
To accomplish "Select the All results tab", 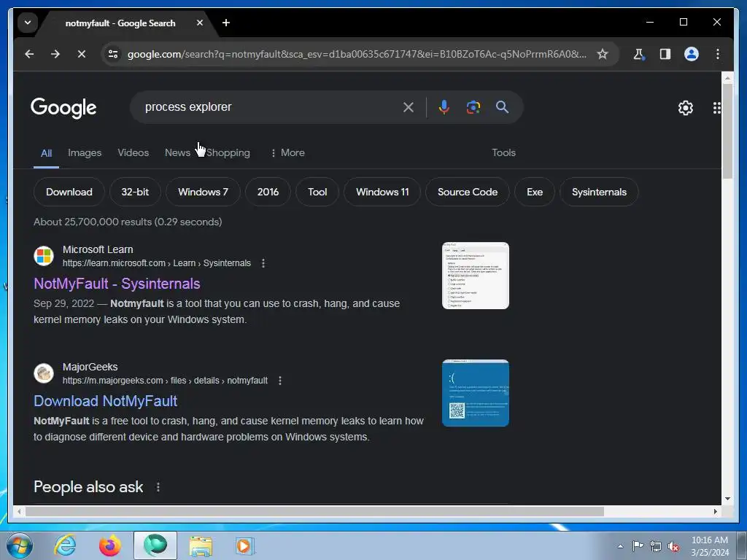I will point(46,153).
